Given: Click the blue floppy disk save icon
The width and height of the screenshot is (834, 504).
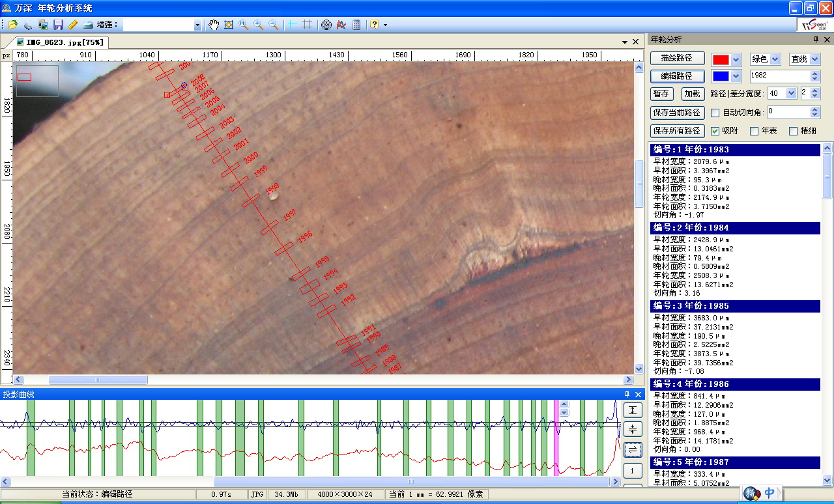Looking at the screenshot, I should (x=58, y=25).
